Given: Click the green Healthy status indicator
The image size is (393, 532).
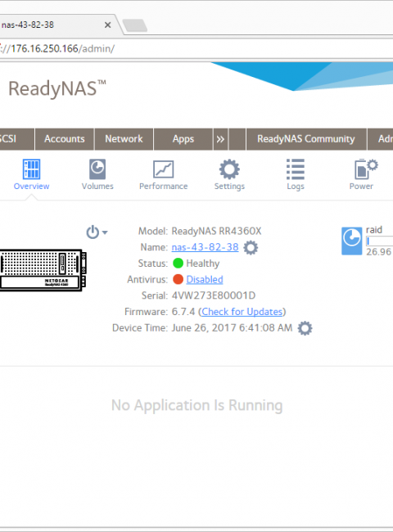Looking at the screenshot, I should [x=178, y=264].
